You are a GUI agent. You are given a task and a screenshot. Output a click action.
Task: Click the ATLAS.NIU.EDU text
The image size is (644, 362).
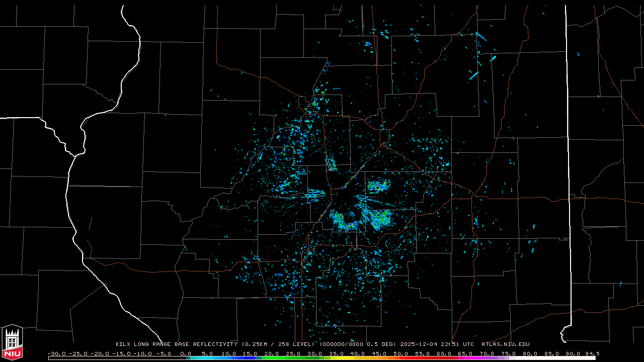(505, 344)
